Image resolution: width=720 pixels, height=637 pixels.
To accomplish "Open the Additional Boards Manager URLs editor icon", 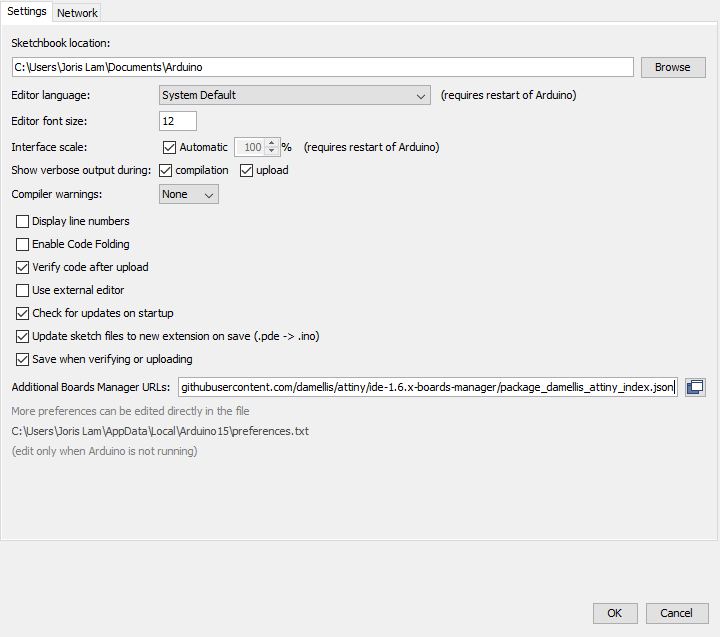I will point(695,387).
